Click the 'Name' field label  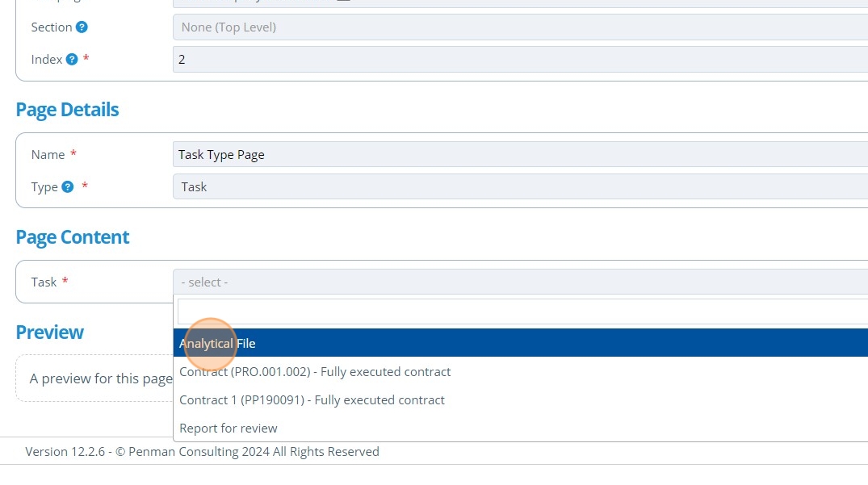[x=48, y=155]
